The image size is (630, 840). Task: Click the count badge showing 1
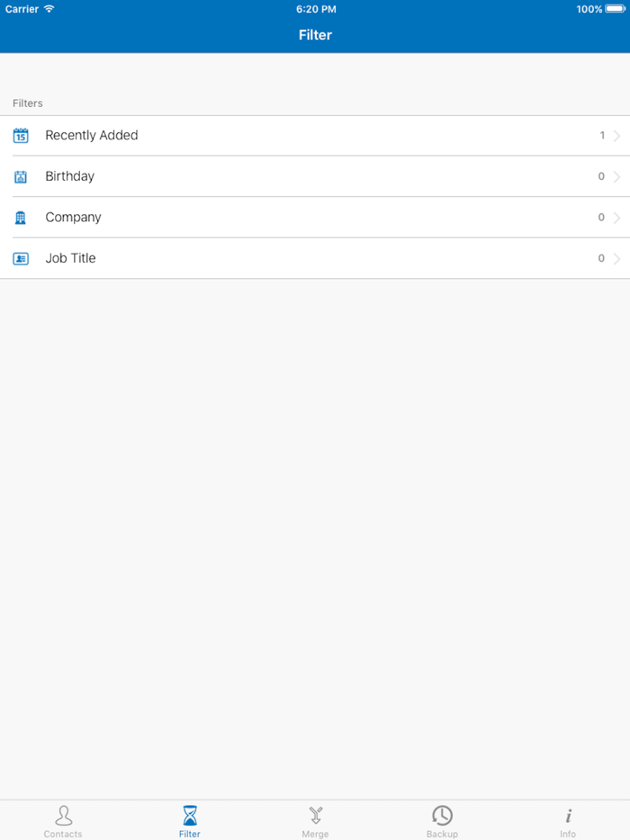601,136
